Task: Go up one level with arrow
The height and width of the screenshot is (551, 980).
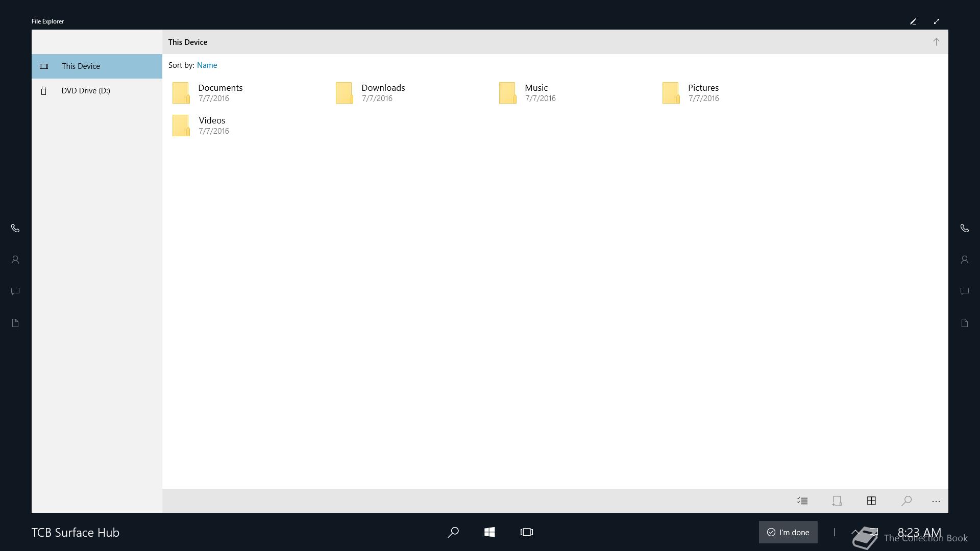Action: click(x=936, y=42)
